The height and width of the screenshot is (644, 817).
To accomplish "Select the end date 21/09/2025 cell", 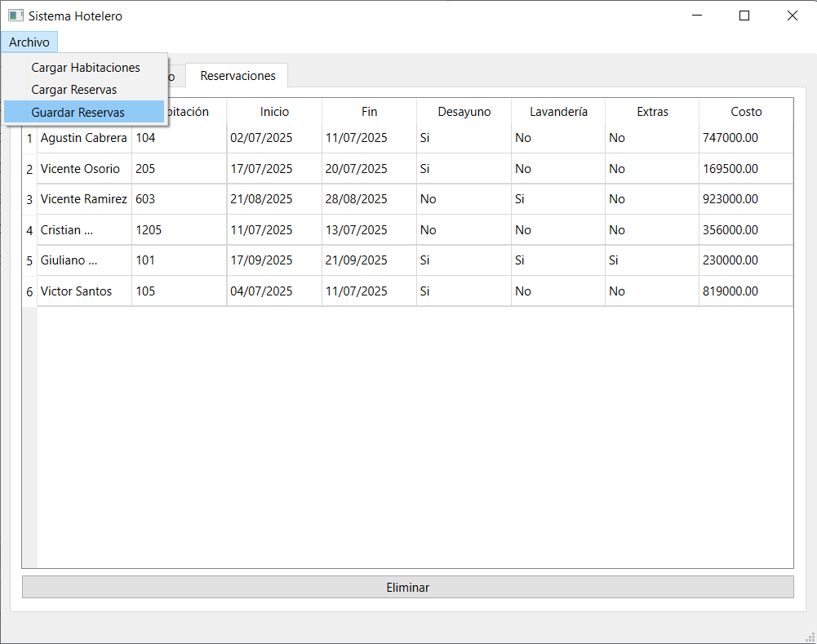I will point(370,260).
